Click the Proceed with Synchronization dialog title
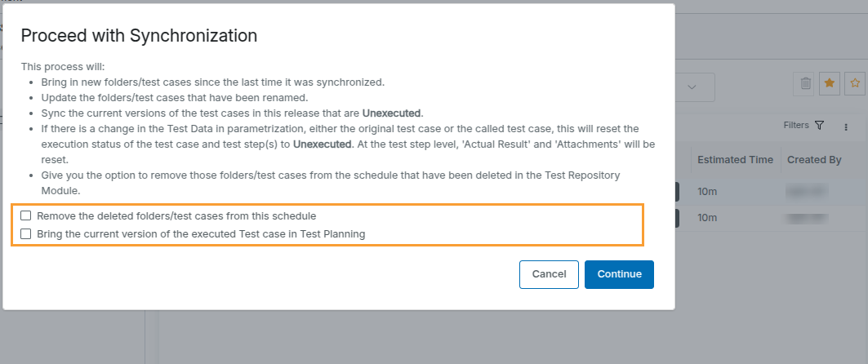 coord(139,35)
